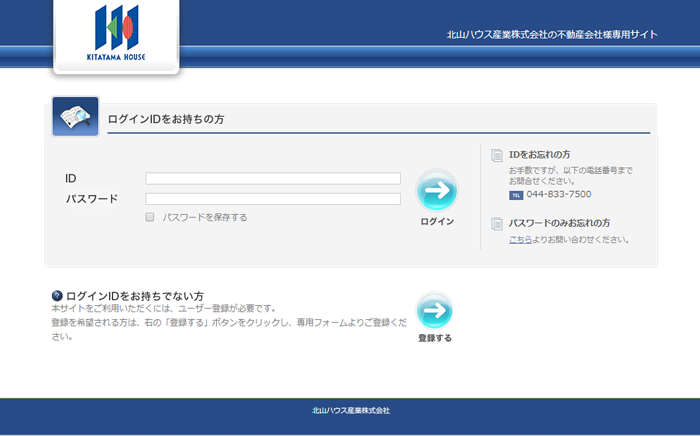Click the IDをお忘れの方 heading

(x=540, y=154)
